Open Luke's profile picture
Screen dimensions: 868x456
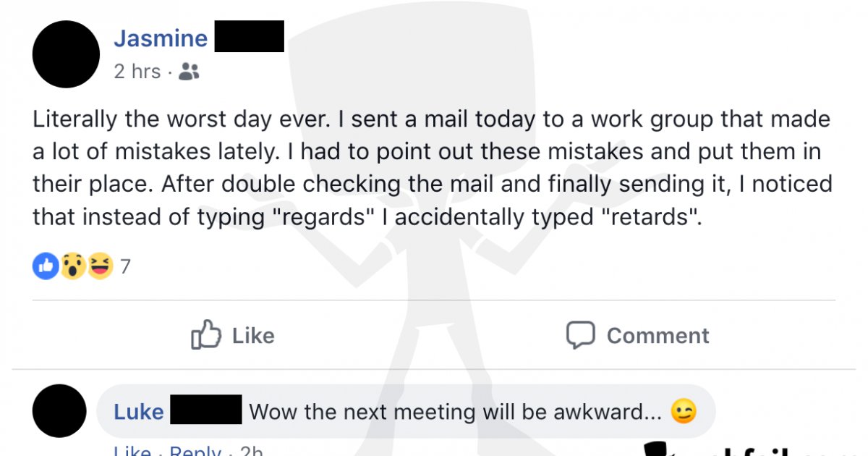click(x=59, y=410)
